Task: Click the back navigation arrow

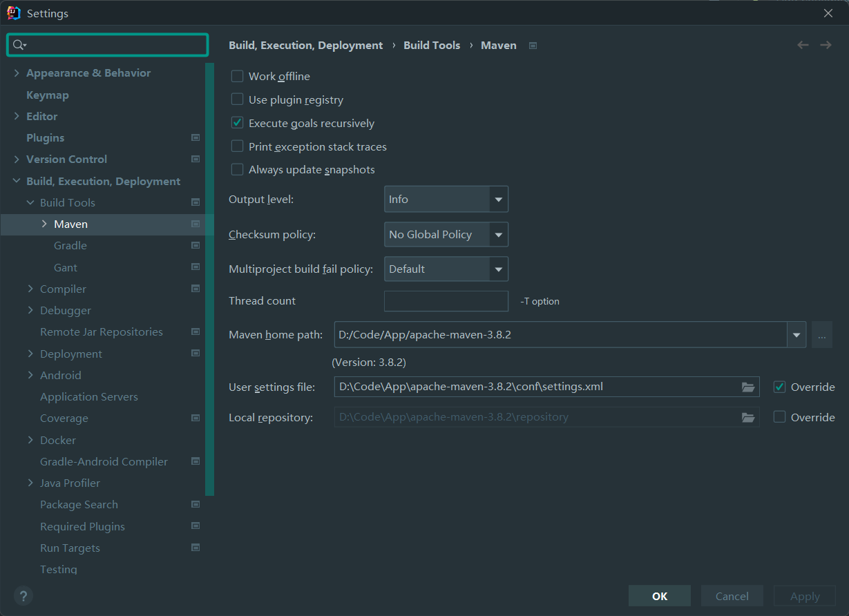Action: tap(803, 45)
